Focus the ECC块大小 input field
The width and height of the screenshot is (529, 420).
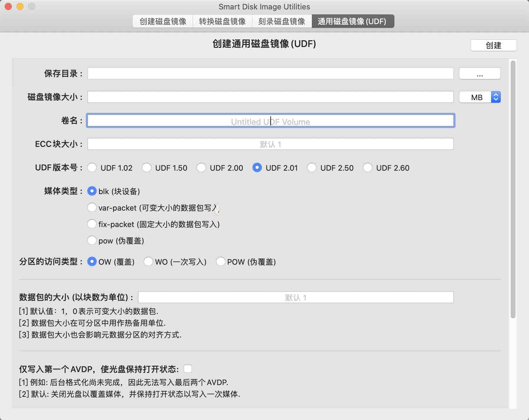point(270,144)
